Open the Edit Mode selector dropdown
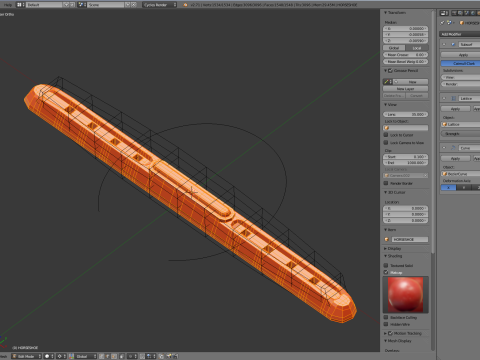480x360 pixels. pyautogui.click(x=26, y=356)
